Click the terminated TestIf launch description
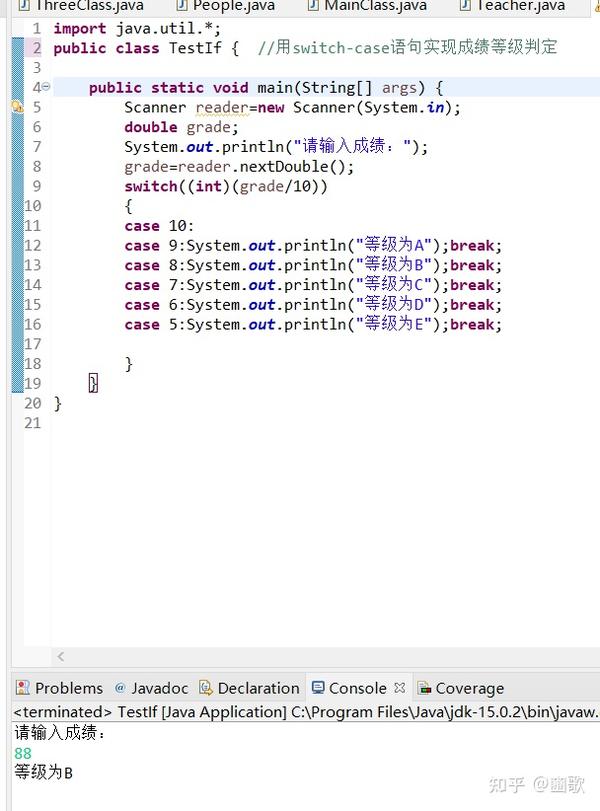 point(305,712)
